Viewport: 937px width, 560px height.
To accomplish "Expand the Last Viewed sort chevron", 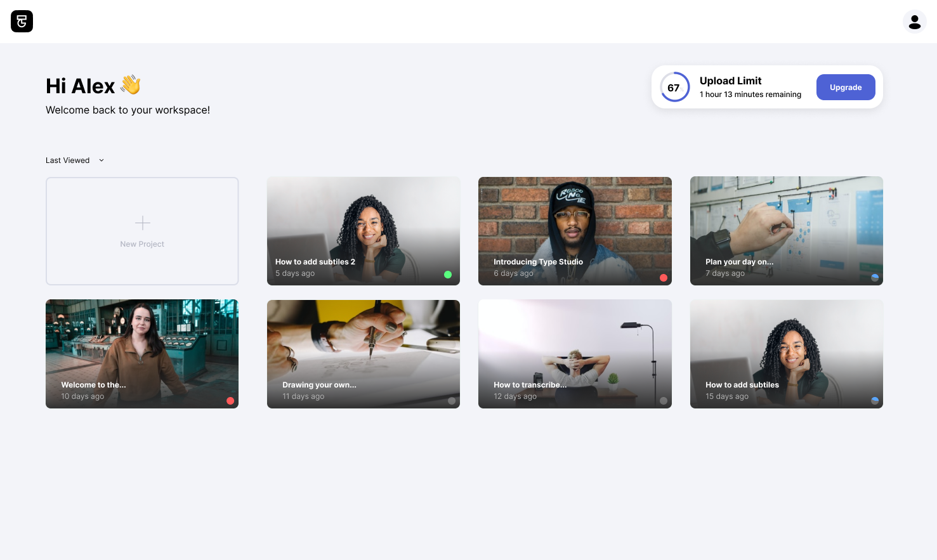I will pyautogui.click(x=102, y=160).
